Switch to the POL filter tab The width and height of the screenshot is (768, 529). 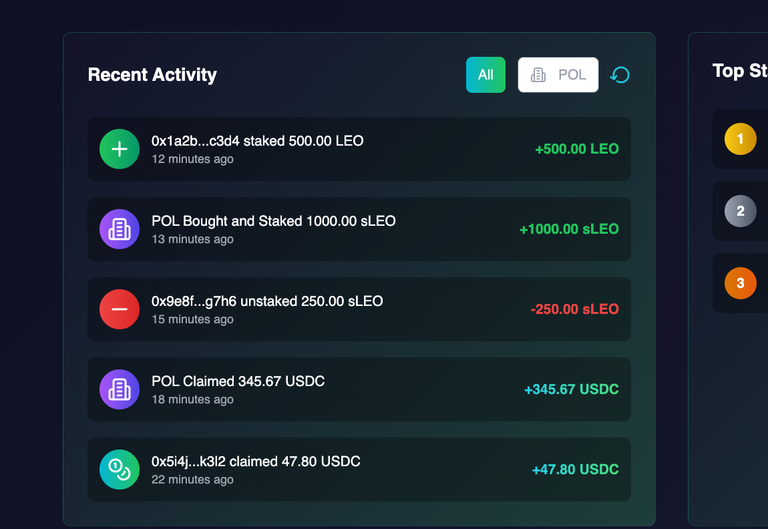558,75
